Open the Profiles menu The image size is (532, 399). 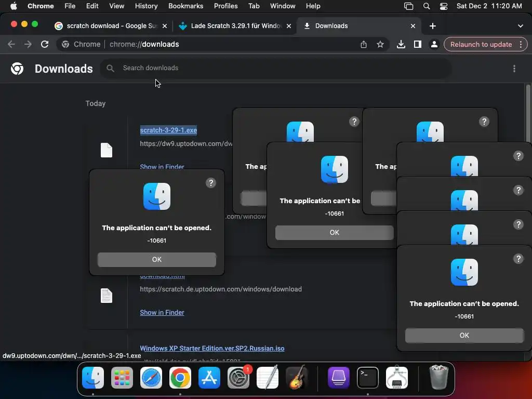click(x=225, y=6)
